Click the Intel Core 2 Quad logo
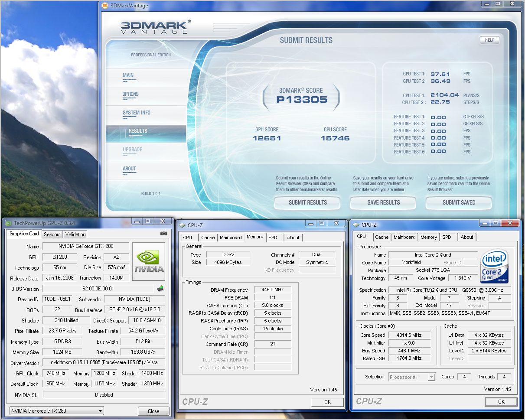 coord(494,266)
